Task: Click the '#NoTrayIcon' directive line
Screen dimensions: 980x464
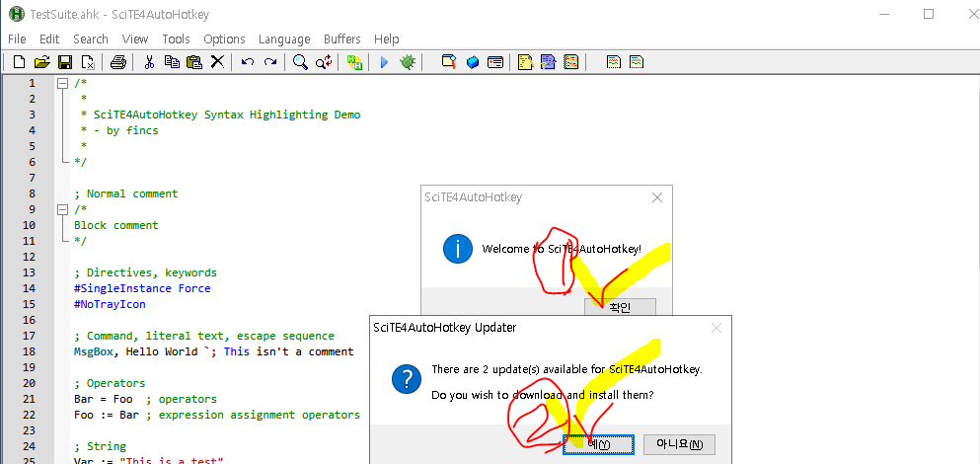Action: coord(110,304)
